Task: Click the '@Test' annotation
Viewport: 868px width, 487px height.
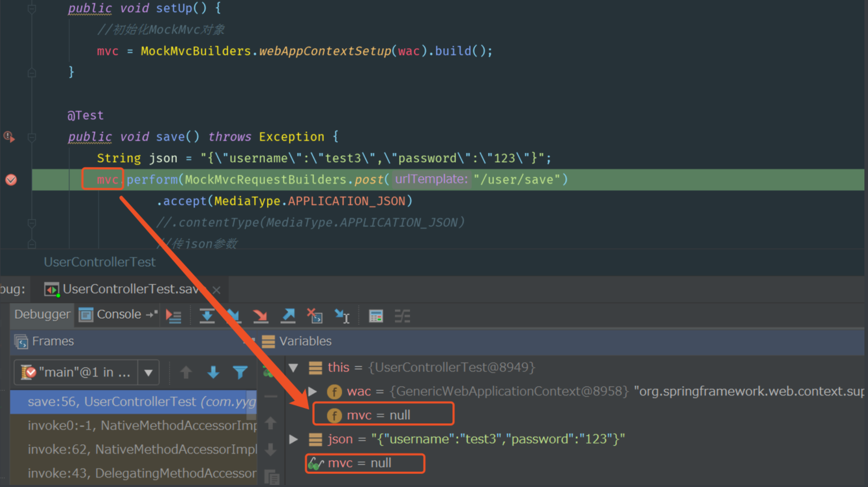Action: click(86, 116)
